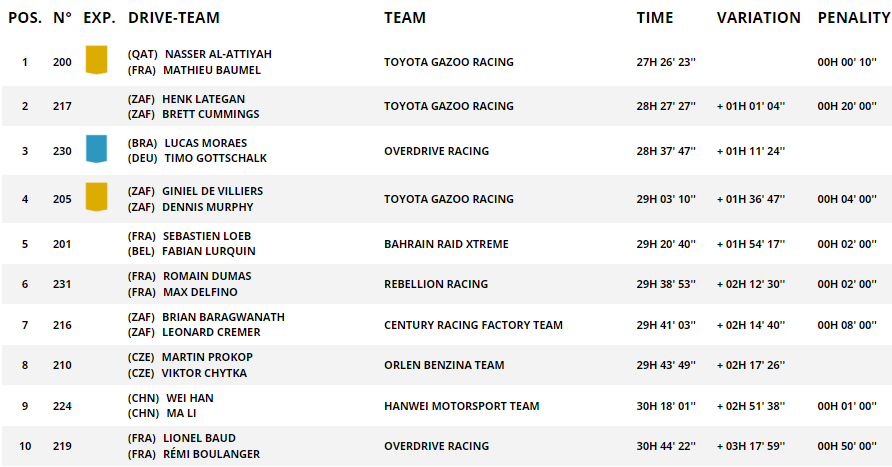Click ORLEN BENZINA TEAM name
The height and width of the screenshot is (467, 892).
(x=444, y=365)
